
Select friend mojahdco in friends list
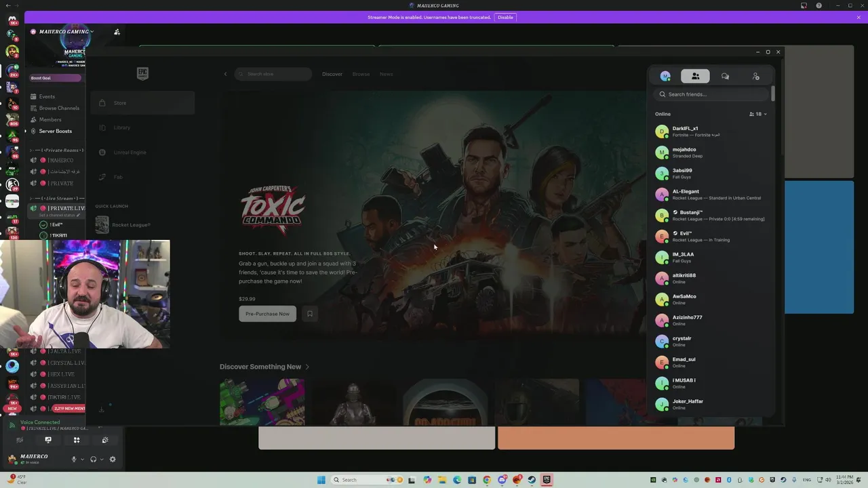[711, 152]
